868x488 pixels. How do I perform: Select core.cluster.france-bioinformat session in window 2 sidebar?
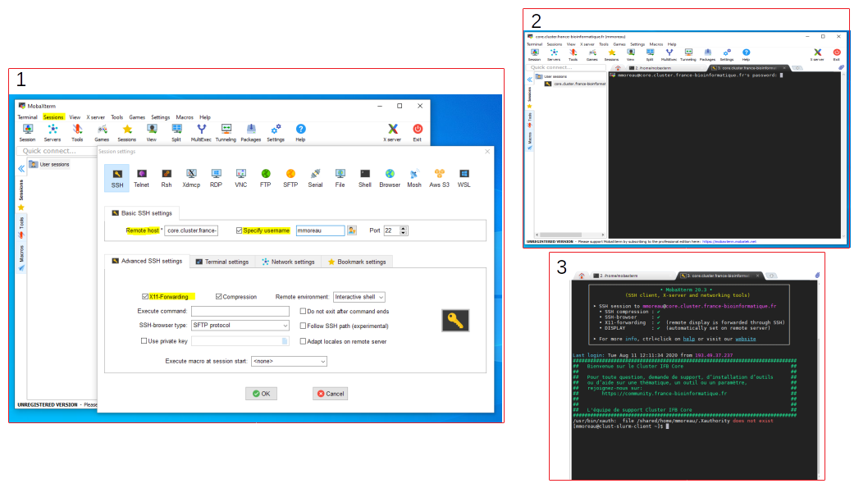(x=575, y=84)
